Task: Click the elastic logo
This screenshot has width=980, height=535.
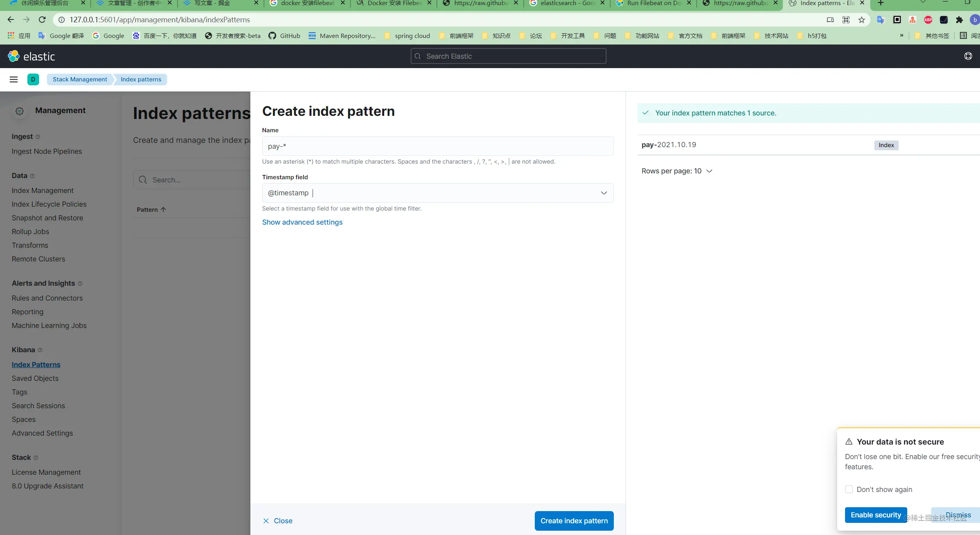Action: [31, 56]
